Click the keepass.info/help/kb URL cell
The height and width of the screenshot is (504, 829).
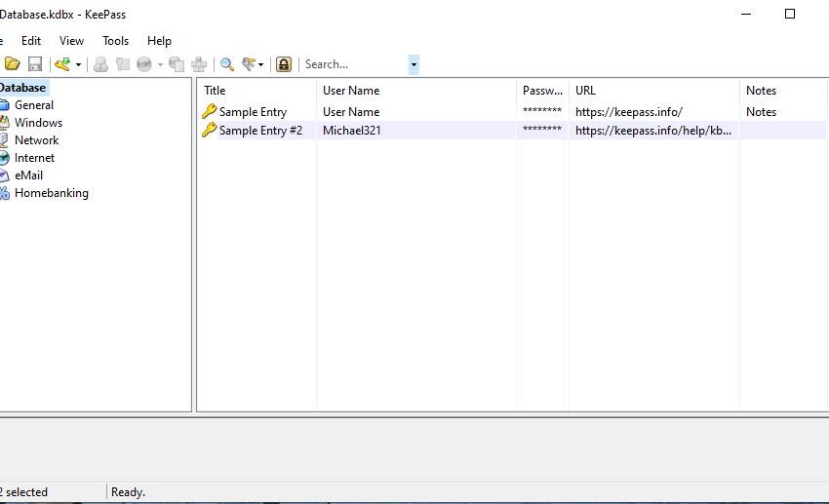pos(653,131)
